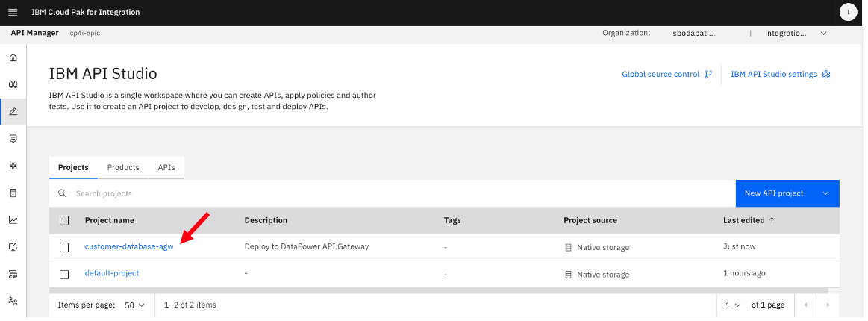Go to Home icon in sidebar
The image size is (868, 321).
tap(13, 57)
